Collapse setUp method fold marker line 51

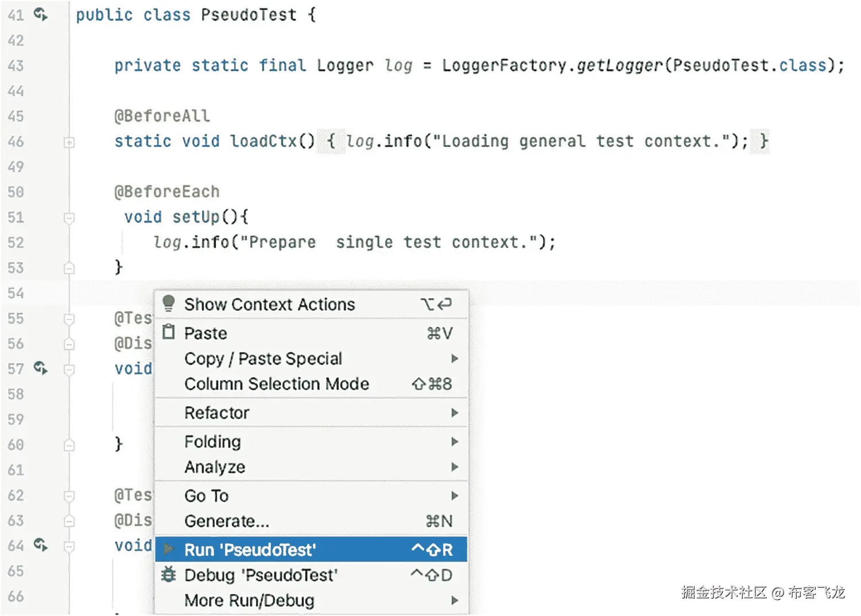[x=69, y=218]
